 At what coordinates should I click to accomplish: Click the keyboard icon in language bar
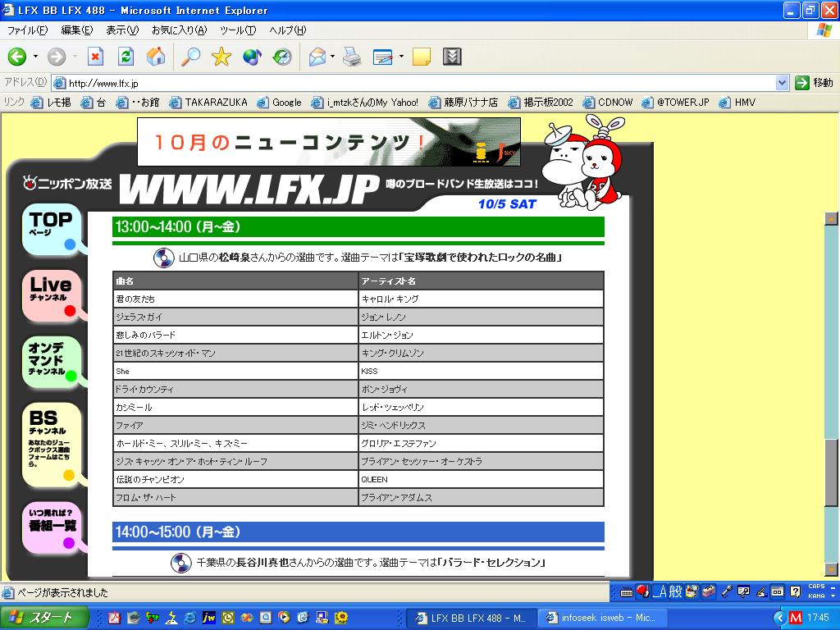[x=626, y=592]
